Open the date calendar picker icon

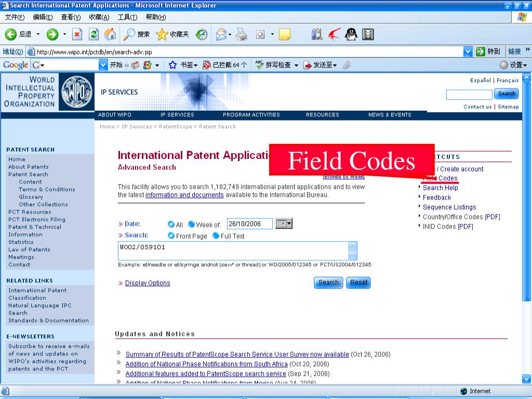click(x=284, y=223)
